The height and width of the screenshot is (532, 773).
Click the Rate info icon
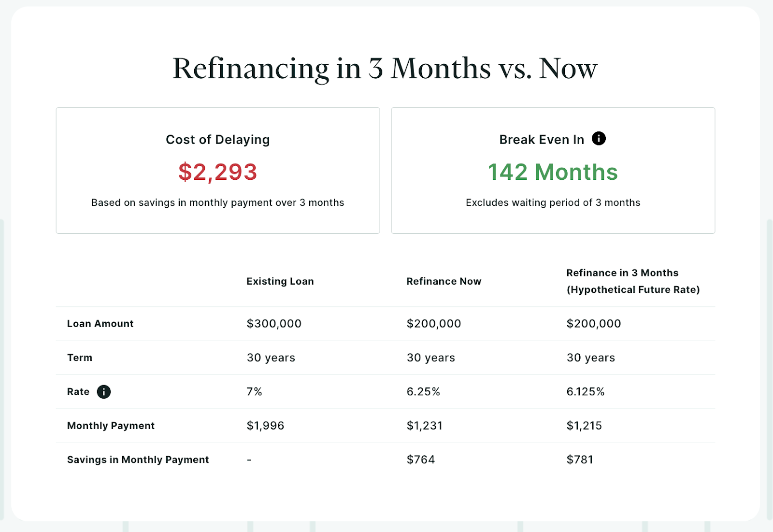103,392
